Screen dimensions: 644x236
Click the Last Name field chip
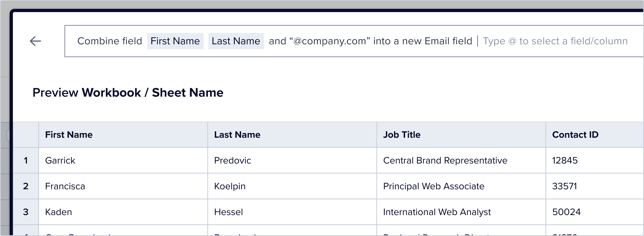236,41
